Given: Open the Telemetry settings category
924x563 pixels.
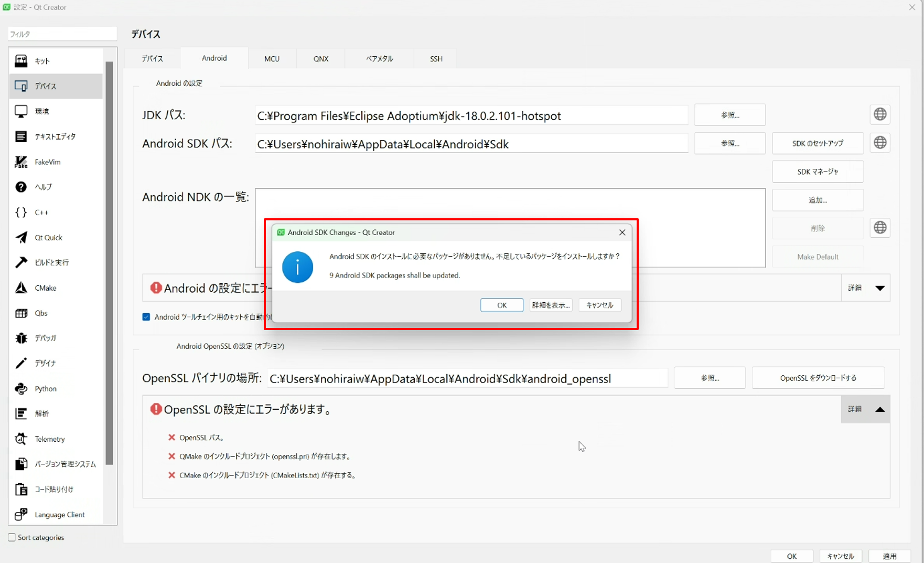Looking at the screenshot, I should pyautogui.click(x=49, y=439).
